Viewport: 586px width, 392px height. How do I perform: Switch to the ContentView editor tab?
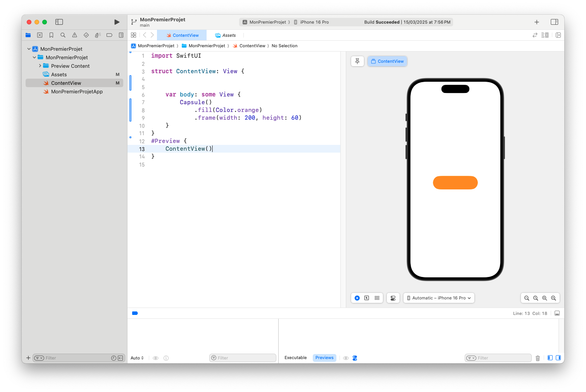click(x=182, y=35)
